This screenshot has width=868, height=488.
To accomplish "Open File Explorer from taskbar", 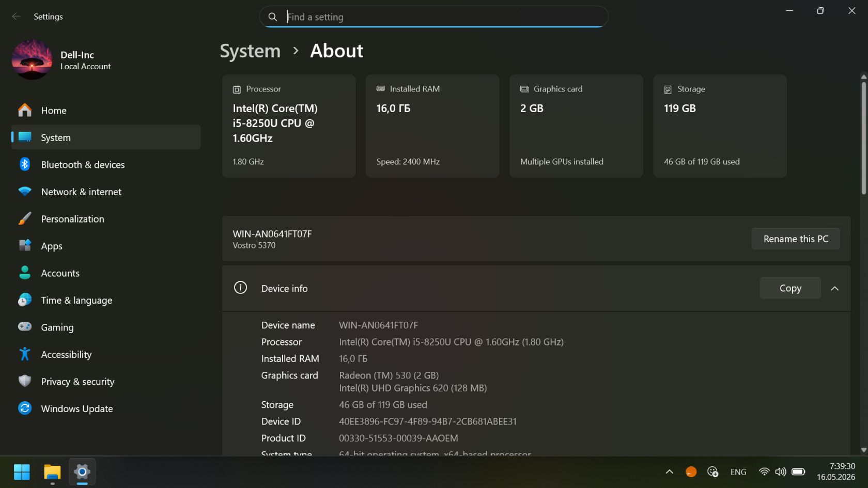I will click(x=52, y=472).
